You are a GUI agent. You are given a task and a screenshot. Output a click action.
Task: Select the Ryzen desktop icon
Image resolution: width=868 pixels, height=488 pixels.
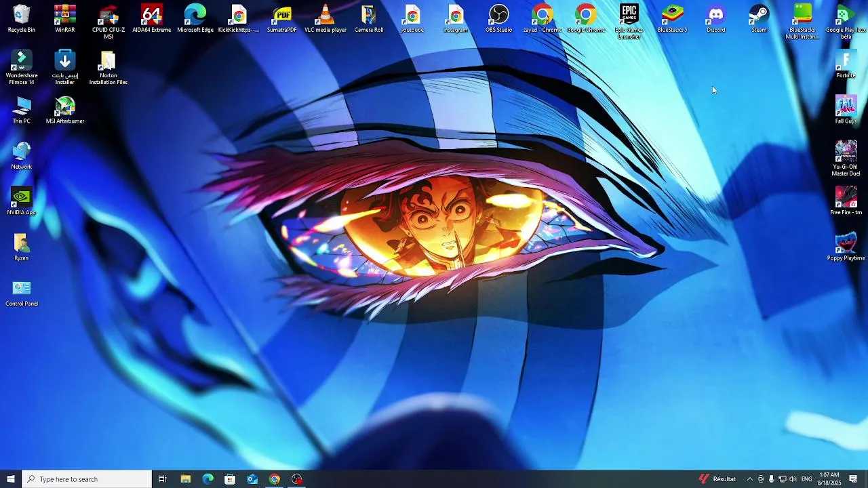coord(22,247)
